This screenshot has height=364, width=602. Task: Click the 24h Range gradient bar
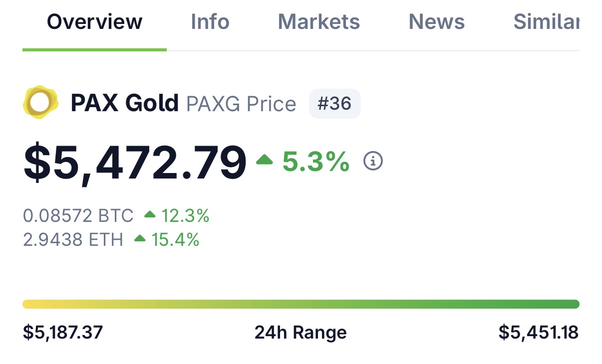point(301,304)
